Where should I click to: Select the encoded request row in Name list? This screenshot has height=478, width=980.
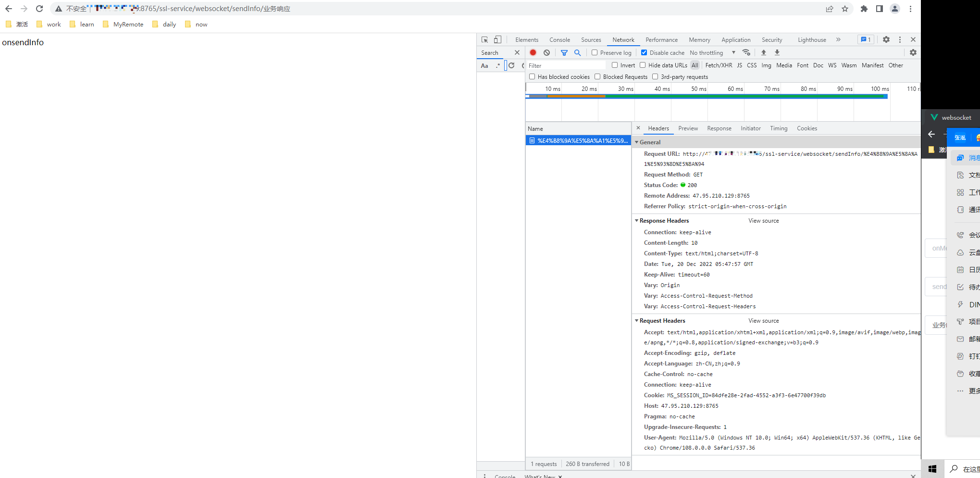(x=578, y=140)
